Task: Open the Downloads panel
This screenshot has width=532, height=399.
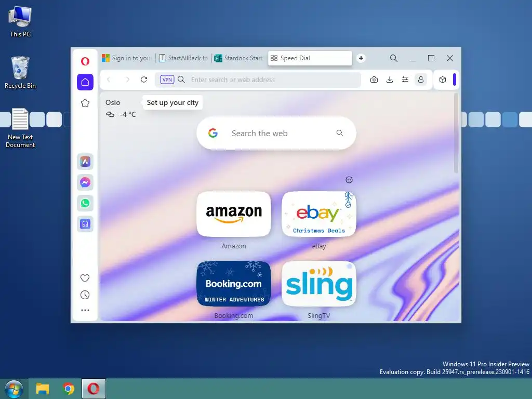Action: 390,79
